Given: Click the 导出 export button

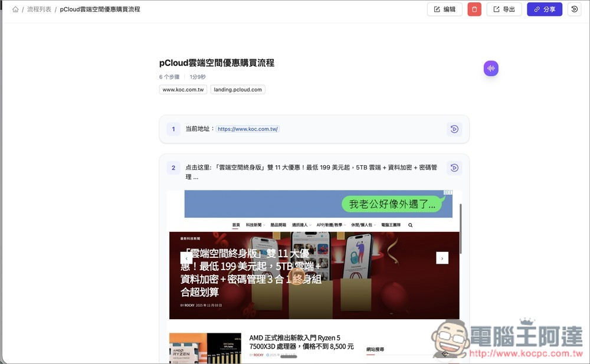Looking at the screenshot, I should click(504, 9).
